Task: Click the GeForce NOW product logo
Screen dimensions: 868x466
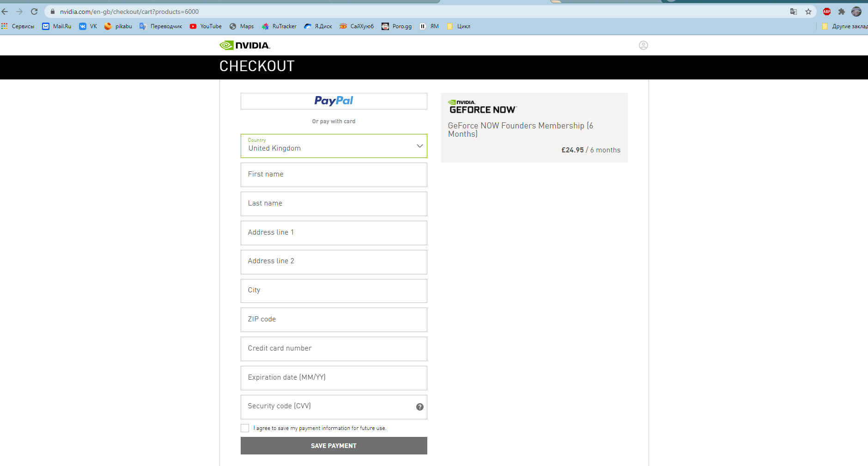Action: click(483, 107)
